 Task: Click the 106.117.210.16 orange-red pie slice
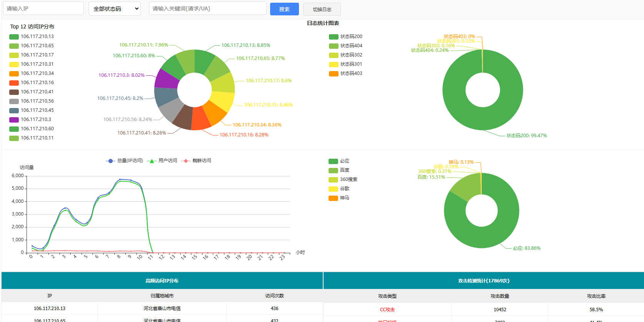point(200,119)
